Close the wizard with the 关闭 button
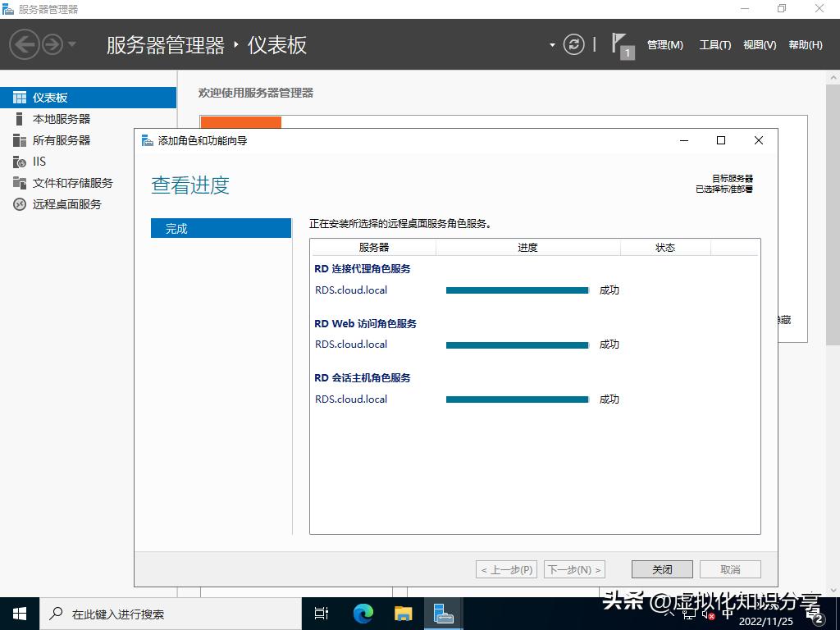The height and width of the screenshot is (630, 840). pyautogui.click(x=661, y=568)
